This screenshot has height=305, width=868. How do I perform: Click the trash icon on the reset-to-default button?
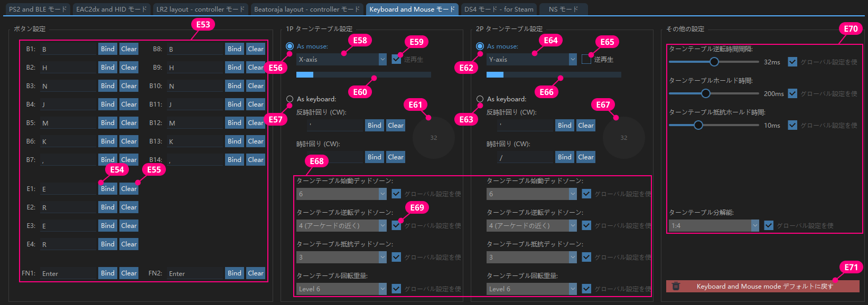(x=676, y=286)
